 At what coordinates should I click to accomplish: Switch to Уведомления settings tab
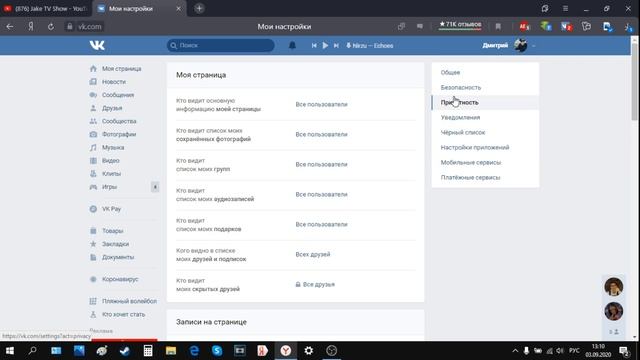pos(485,118)
